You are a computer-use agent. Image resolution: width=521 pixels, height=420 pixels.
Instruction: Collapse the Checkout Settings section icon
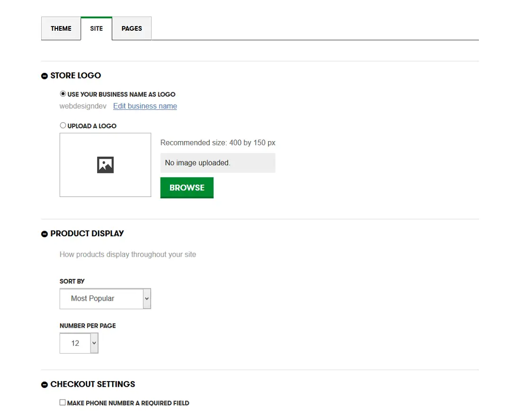pyautogui.click(x=45, y=385)
